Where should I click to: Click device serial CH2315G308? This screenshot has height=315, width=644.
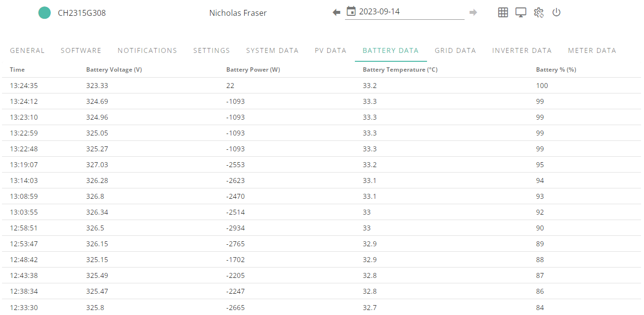(82, 13)
